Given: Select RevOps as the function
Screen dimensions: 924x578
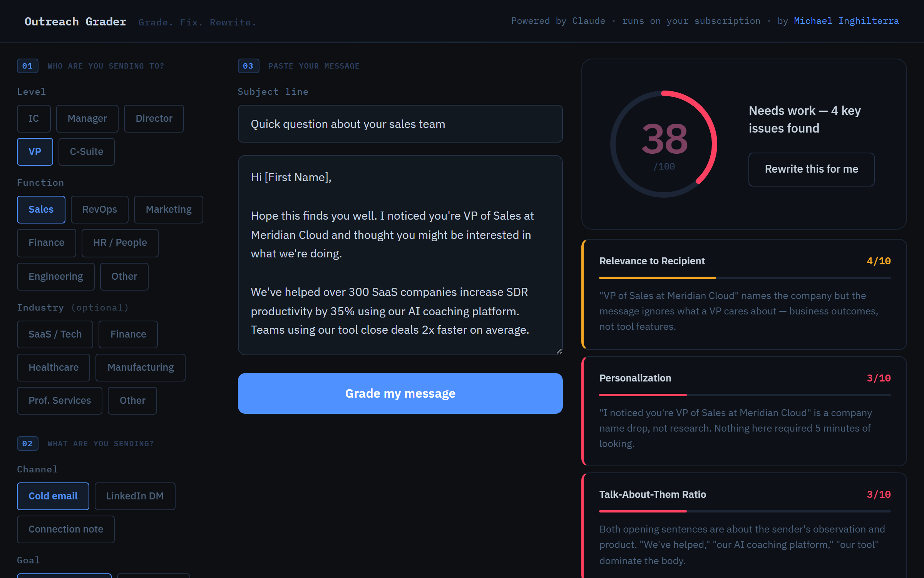Looking at the screenshot, I should coord(100,209).
